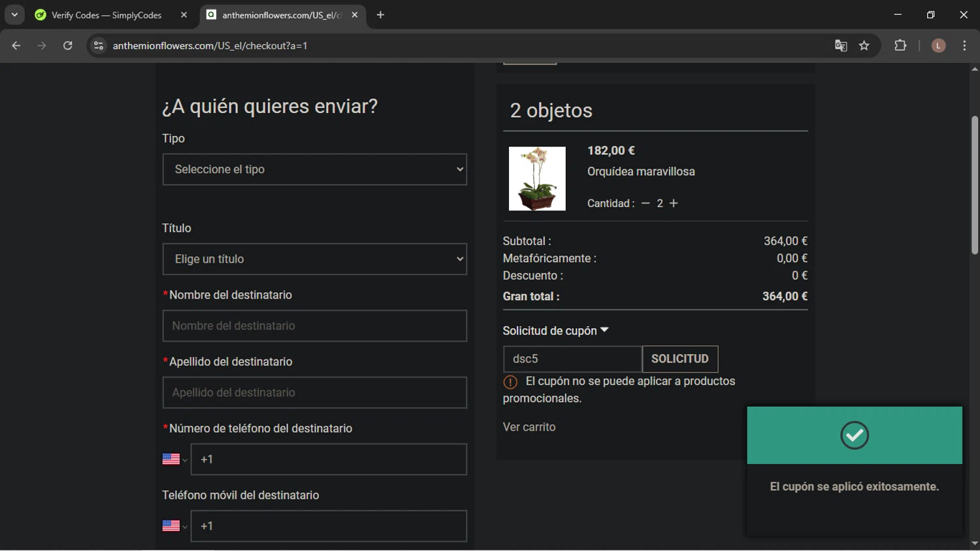
Task: Go forward to next page
Action: point(42,46)
